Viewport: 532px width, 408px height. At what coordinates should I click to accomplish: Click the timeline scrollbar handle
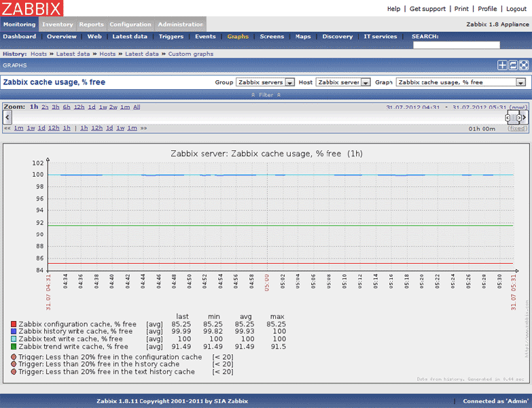click(x=514, y=118)
